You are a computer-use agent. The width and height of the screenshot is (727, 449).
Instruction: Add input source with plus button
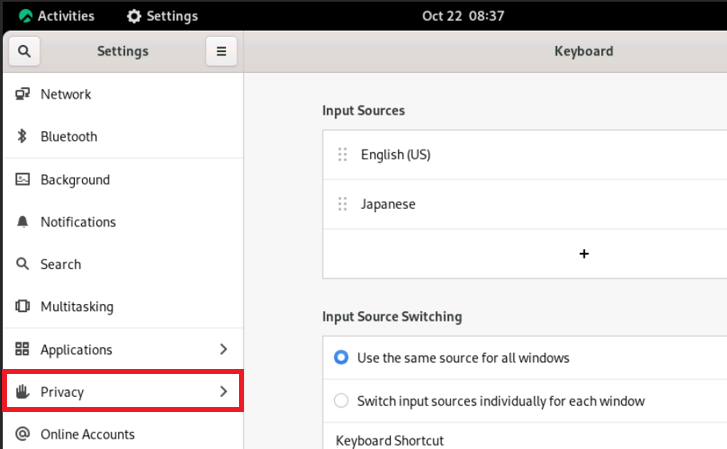click(584, 254)
